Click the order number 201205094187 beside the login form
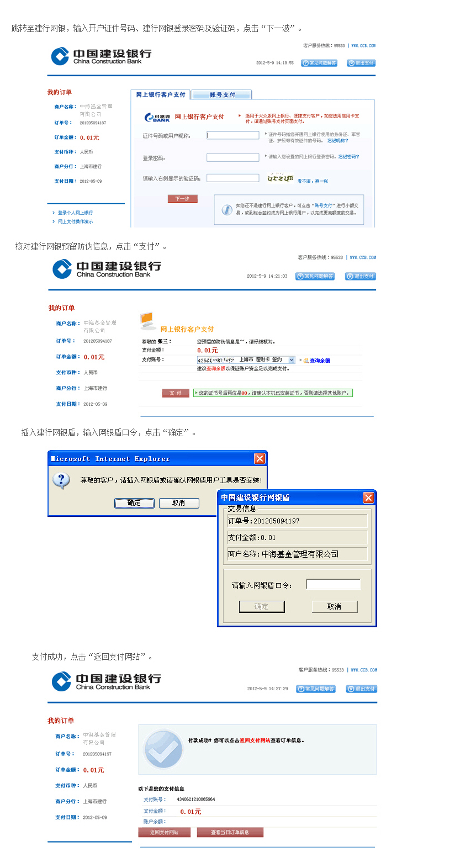Image resolution: width=450 pixels, height=868 pixels. [x=93, y=123]
